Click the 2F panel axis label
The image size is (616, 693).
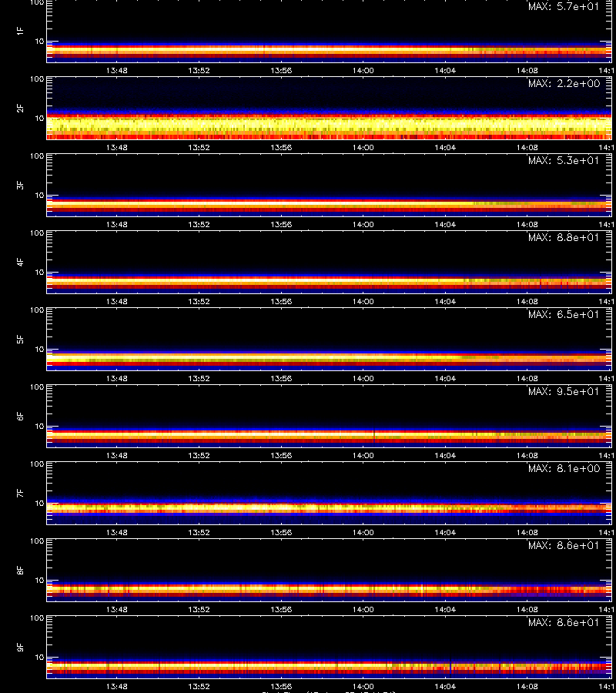pyautogui.click(x=20, y=109)
